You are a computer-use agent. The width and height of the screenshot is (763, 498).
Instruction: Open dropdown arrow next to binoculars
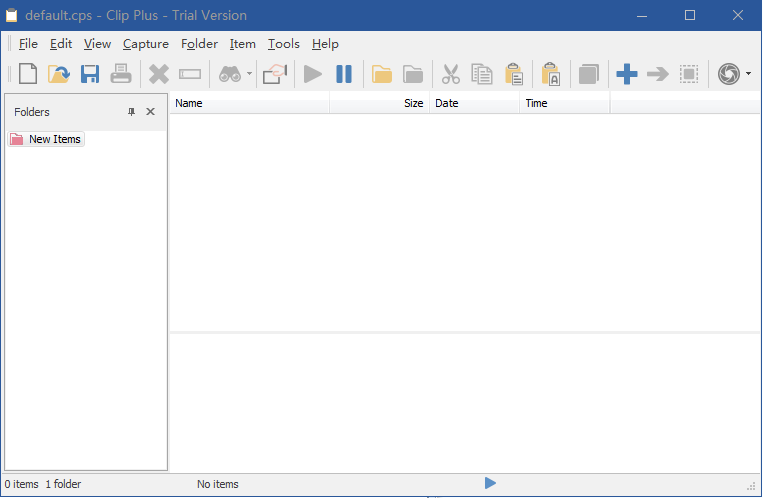tap(249, 74)
